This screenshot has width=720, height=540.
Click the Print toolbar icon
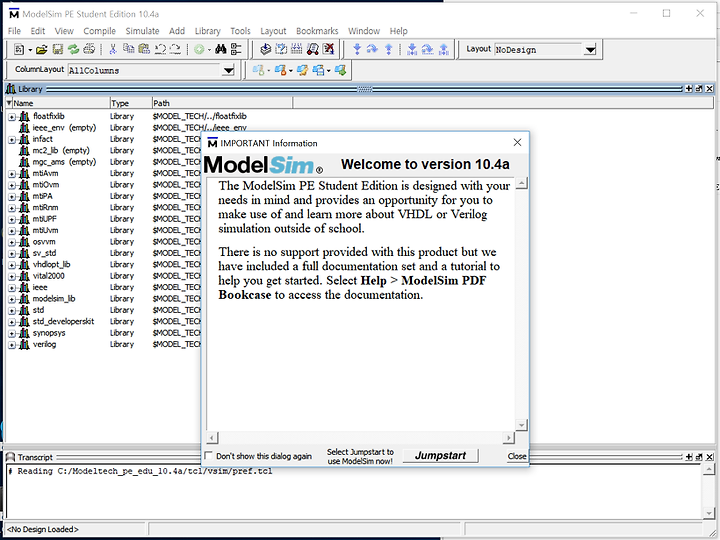coord(89,49)
